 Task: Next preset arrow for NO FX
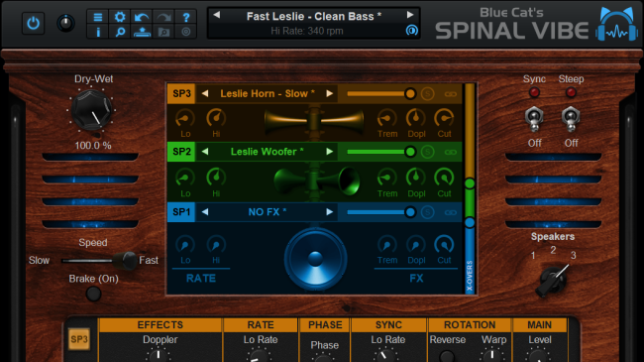(329, 212)
